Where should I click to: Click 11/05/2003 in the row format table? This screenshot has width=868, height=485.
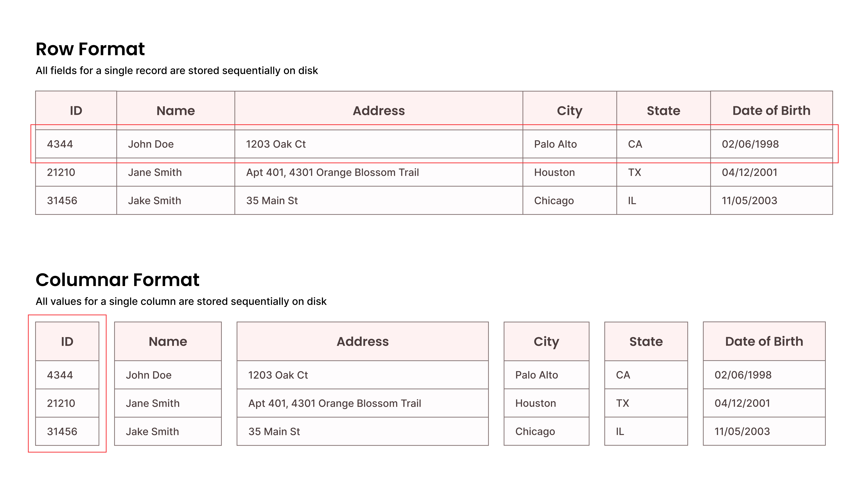coord(749,201)
